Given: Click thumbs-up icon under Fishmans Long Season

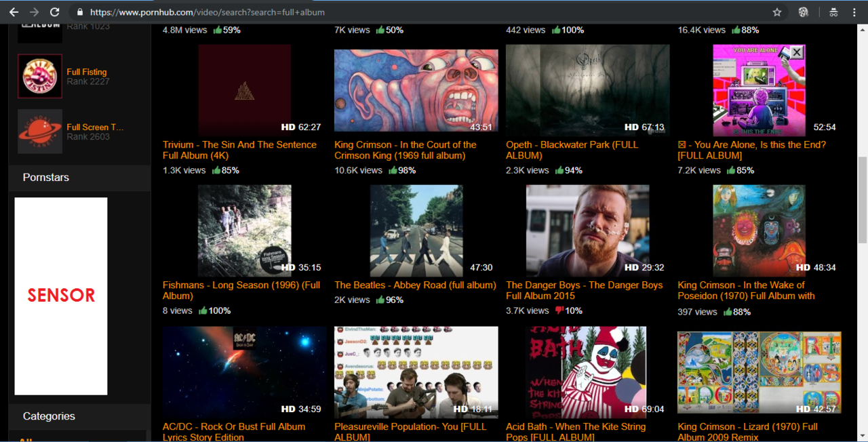Looking at the screenshot, I should 203,310.
